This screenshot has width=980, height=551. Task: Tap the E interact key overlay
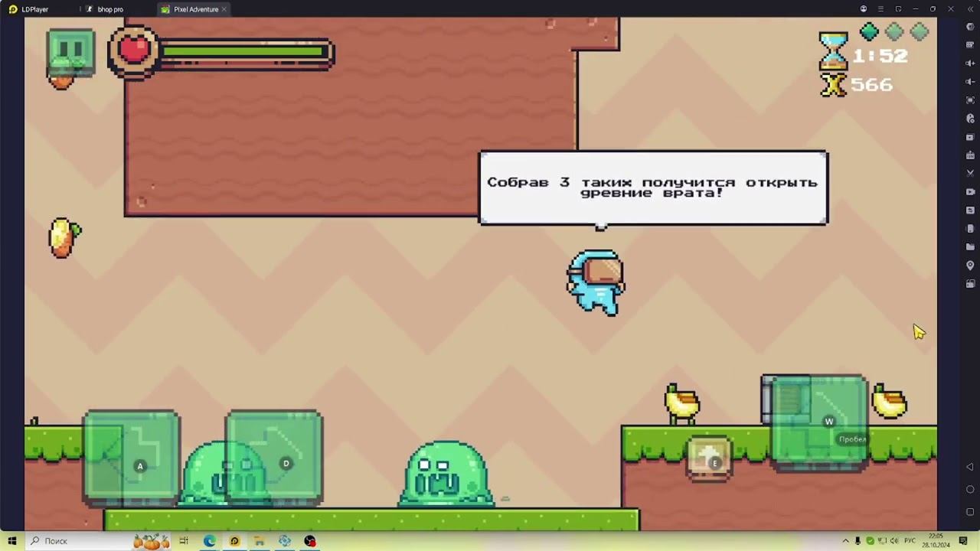pos(709,459)
